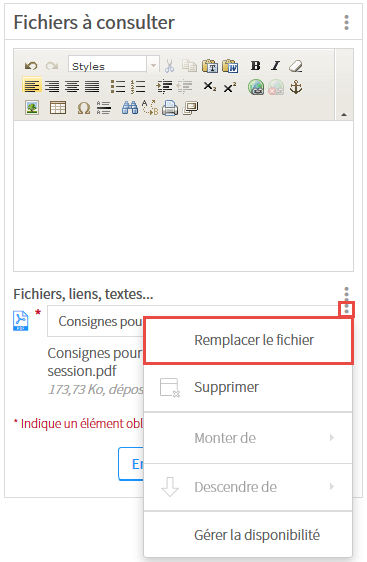Select Remplacer le fichier menu entry
Viewport: 367px width, 562px height.
pyautogui.click(x=248, y=340)
